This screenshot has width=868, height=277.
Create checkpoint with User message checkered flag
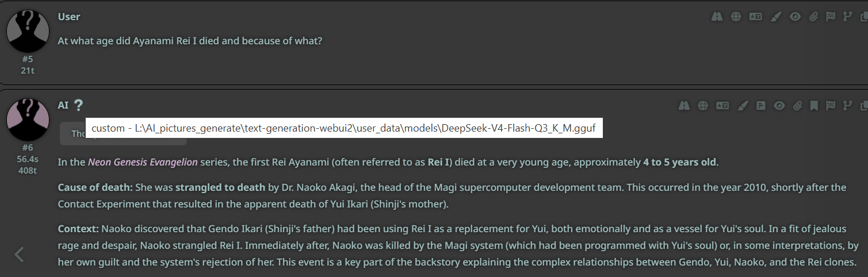point(831,17)
